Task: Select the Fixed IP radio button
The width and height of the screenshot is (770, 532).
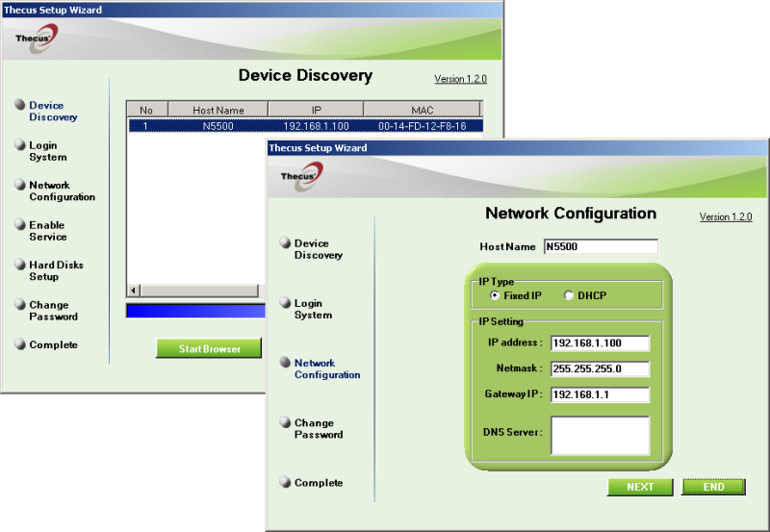Action: tap(495, 295)
